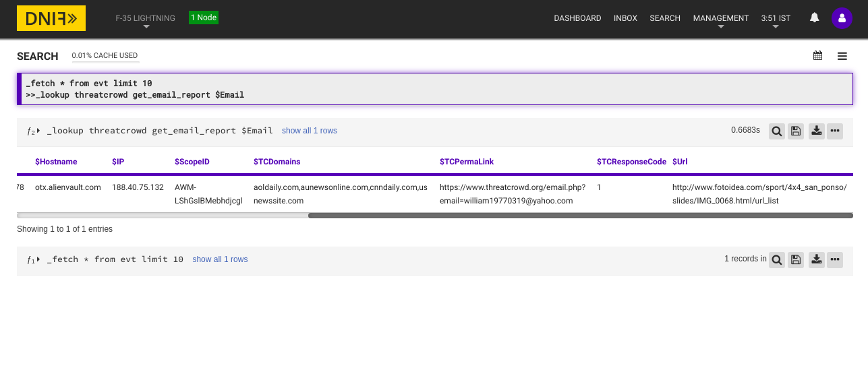Screen dimensions: 868x382
Task: Select the aoldaily.com domains cell
Action: (x=341, y=194)
